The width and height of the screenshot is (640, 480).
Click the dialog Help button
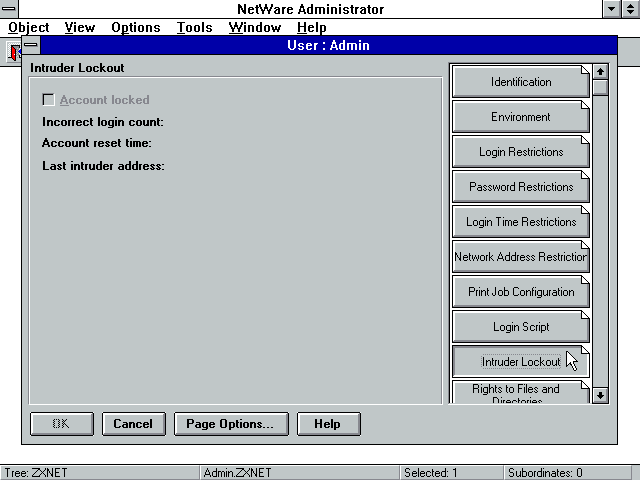coord(329,424)
